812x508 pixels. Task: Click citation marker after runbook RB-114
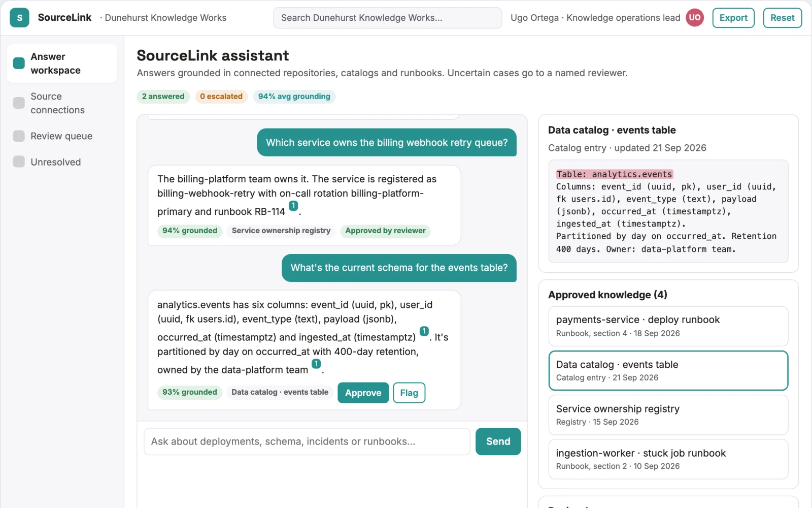(x=293, y=206)
